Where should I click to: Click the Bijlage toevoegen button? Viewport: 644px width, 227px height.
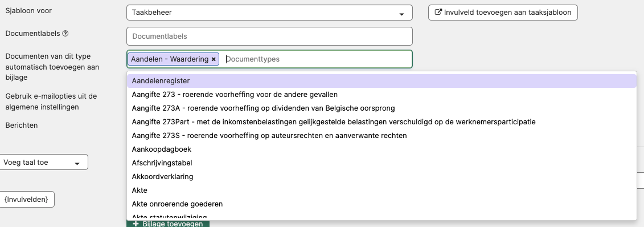168,224
